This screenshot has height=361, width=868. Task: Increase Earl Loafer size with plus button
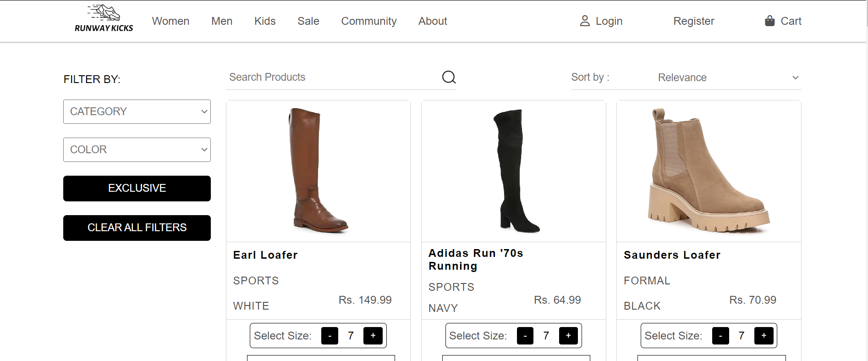(373, 335)
